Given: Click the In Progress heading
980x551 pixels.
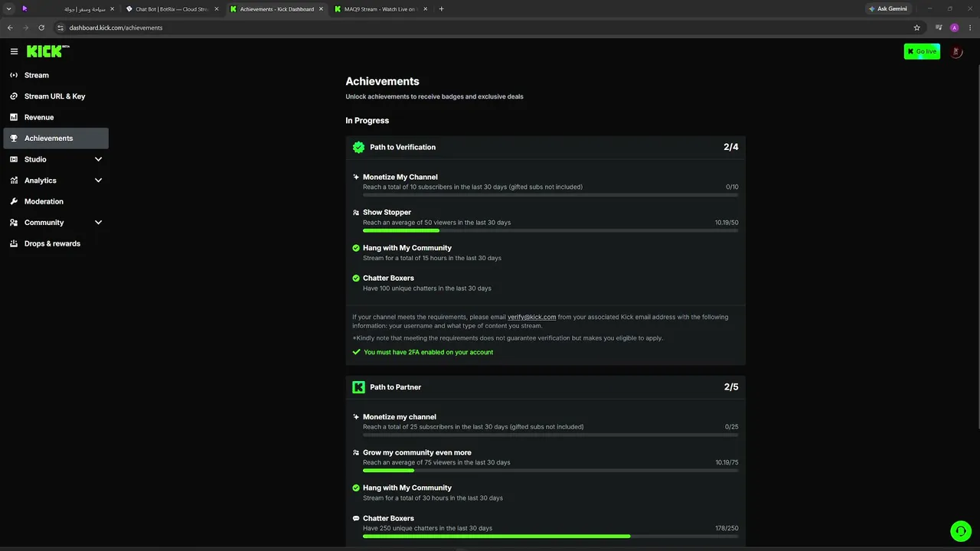Looking at the screenshot, I should click(x=367, y=120).
